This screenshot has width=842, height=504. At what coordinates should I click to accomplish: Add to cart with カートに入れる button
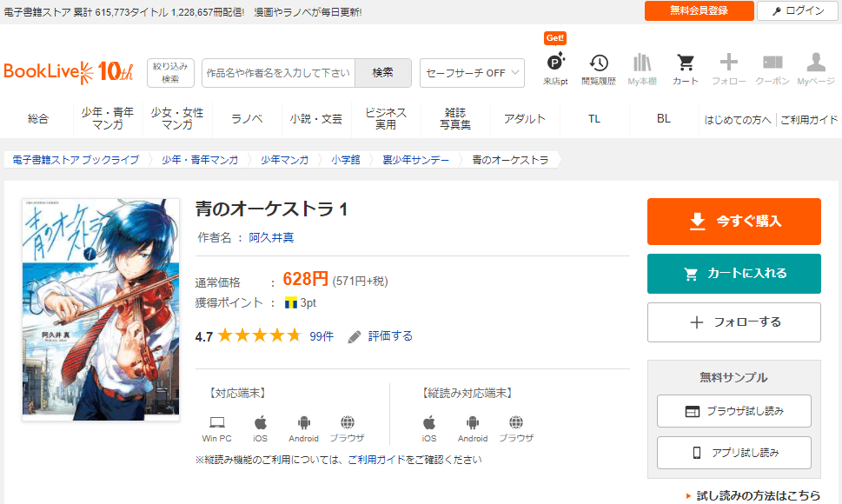tap(733, 274)
